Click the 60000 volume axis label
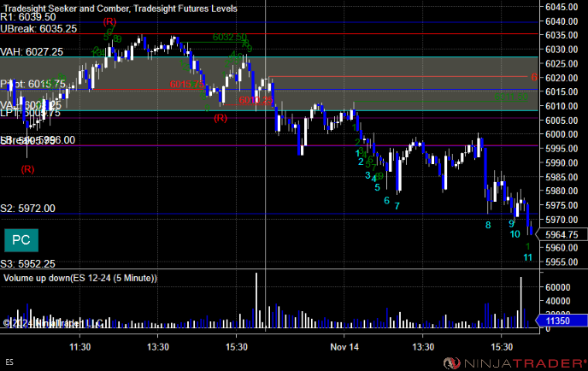Viewport: 588px width, 371px height. tap(558, 287)
